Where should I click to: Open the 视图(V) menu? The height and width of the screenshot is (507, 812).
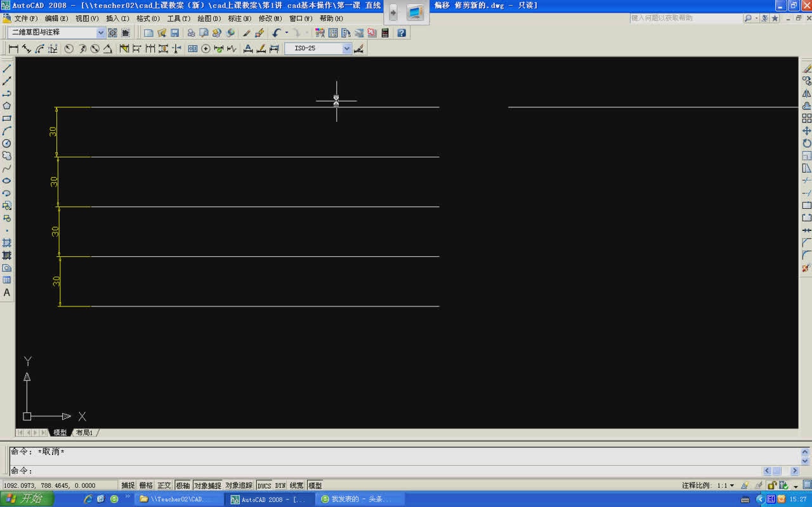(87, 18)
